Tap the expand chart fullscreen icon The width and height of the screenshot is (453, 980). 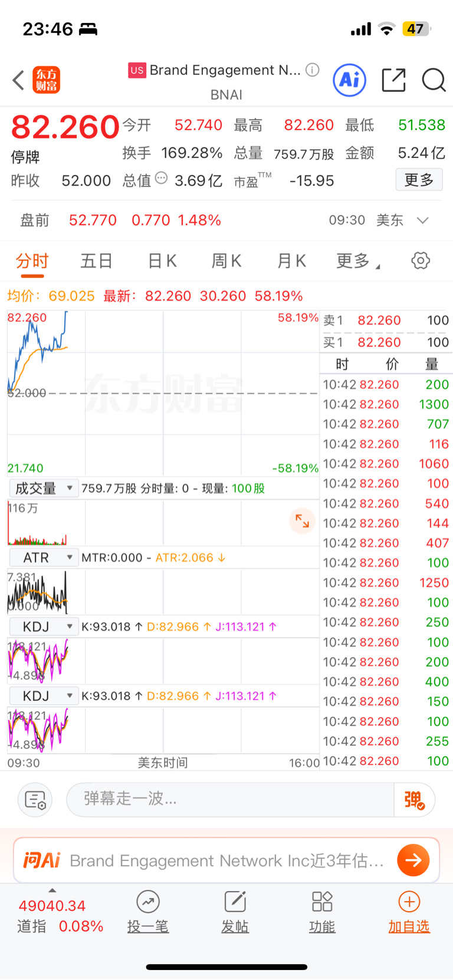(302, 521)
